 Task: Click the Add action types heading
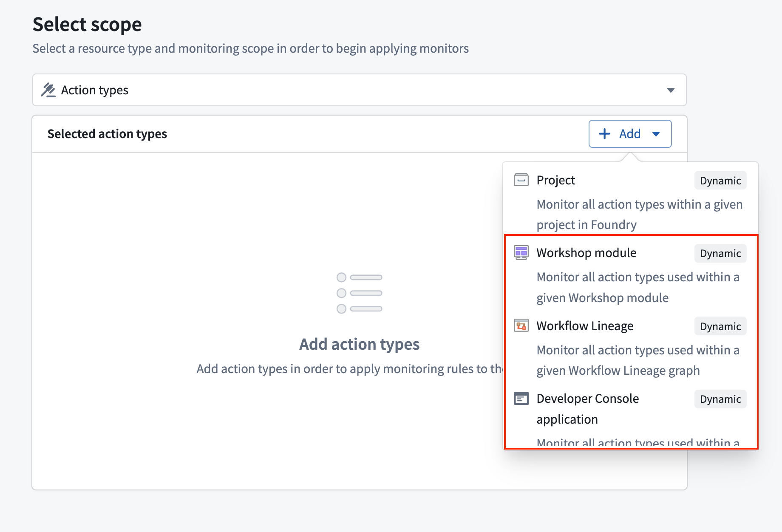359,344
